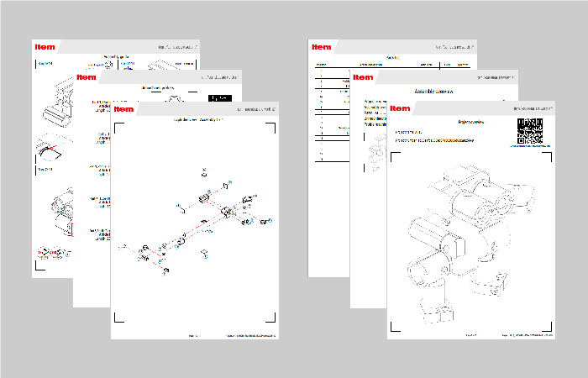Click item logo on Project overview page
The width and height of the screenshot is (588, 378).
pyautogui.click(x=400, y=108)
